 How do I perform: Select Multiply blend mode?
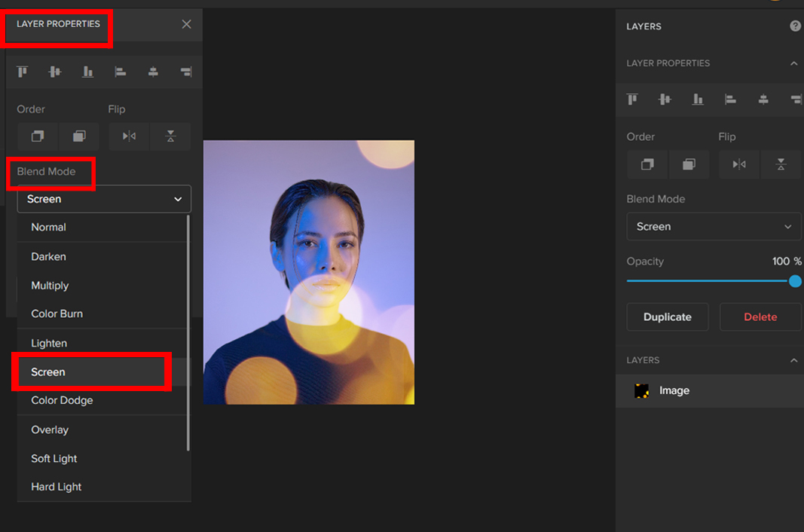[50, 286]
